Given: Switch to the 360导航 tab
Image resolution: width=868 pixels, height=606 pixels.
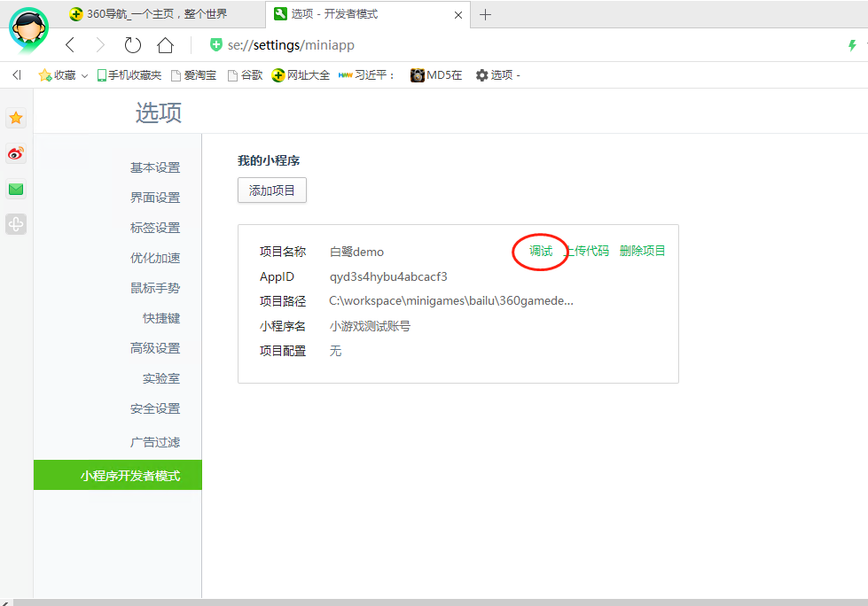Looking at the screenshot, I should 155,14.
